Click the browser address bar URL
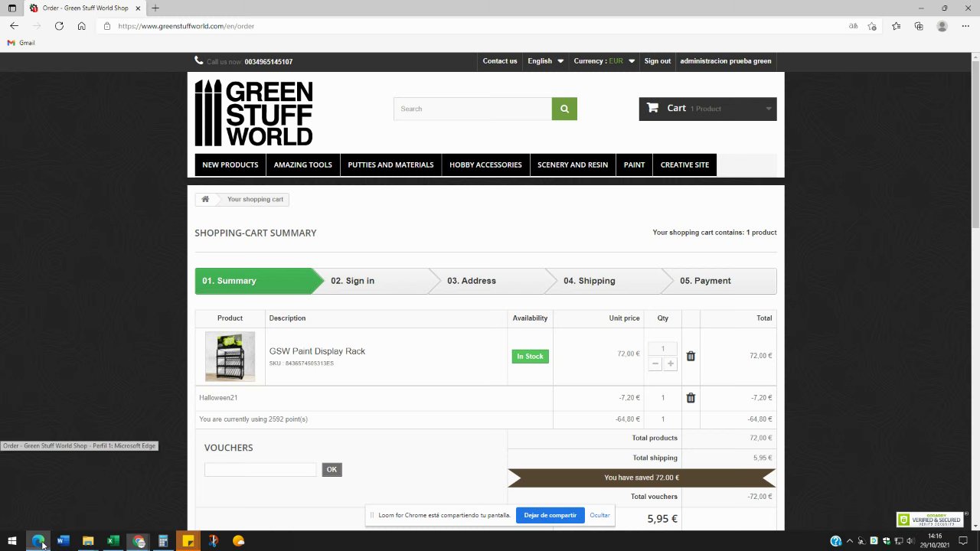This screenshot has height=551, width=980. point(186,26)
